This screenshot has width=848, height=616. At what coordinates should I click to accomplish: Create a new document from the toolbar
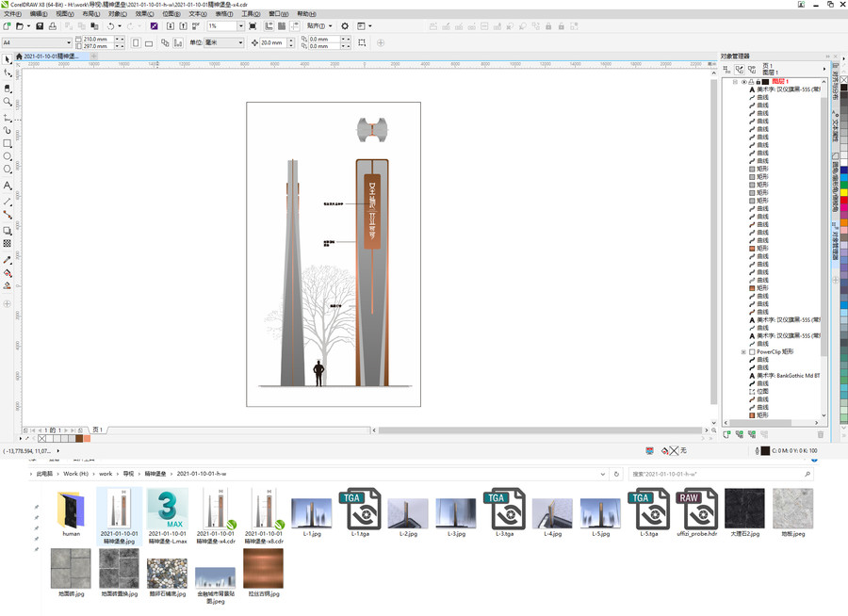coord(7,26)
